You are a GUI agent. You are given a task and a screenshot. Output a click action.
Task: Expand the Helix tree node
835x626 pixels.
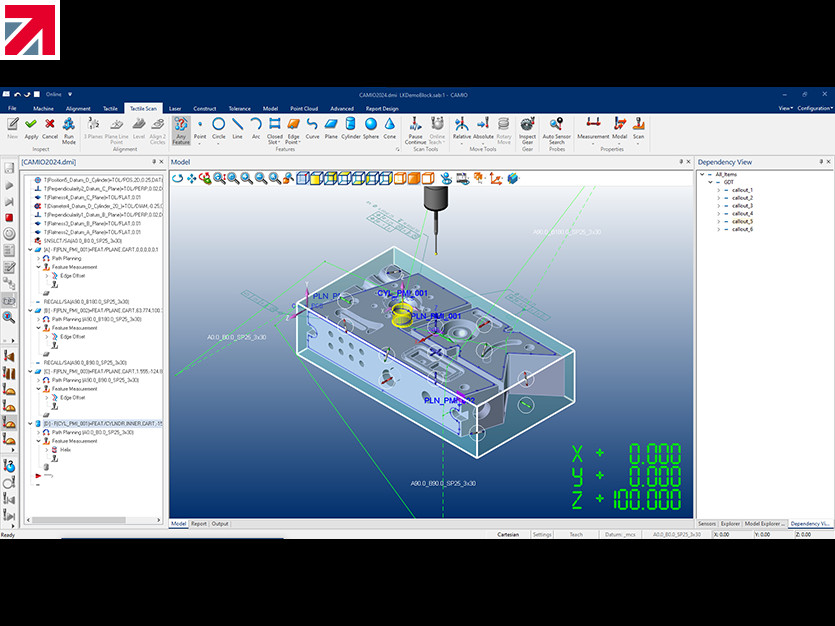click(x=47, y=450)
